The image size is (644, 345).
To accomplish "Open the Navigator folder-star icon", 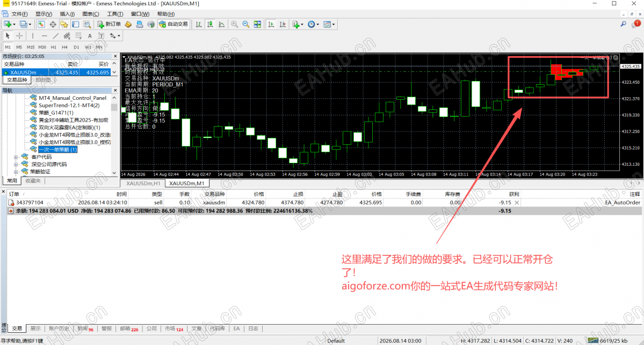I will coord(64,24).
